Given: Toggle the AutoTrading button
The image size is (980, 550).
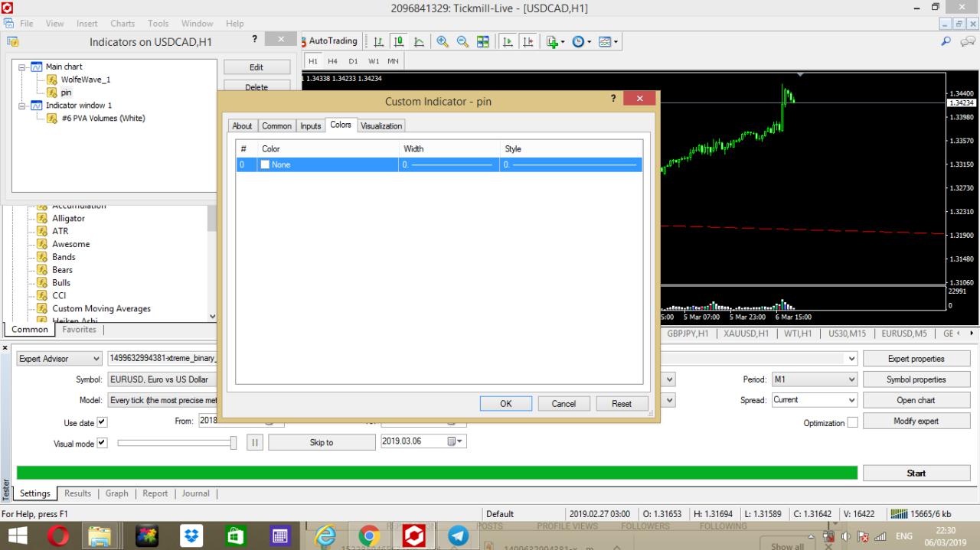Looking at the screenshot, I should click(329, 41).
